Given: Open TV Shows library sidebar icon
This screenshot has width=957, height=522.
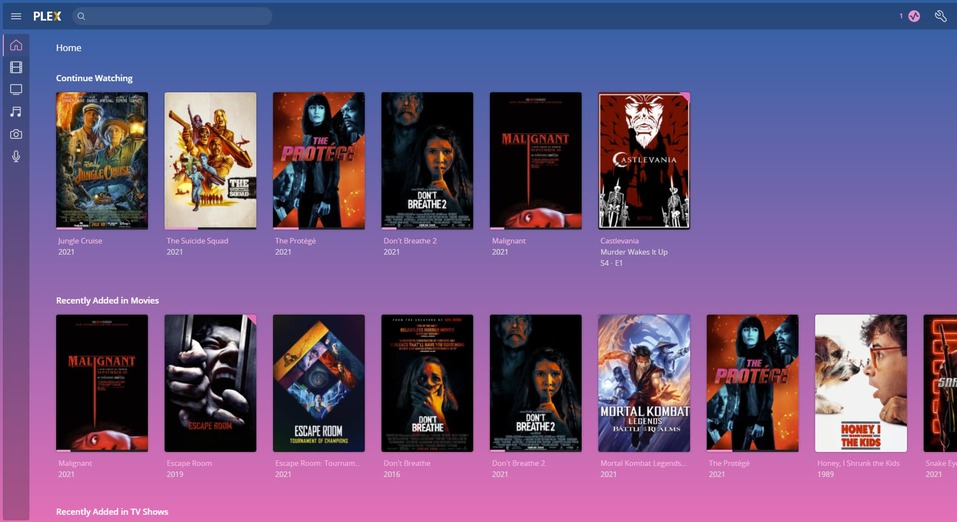Looking at the screenshot, I should [16, 90].
